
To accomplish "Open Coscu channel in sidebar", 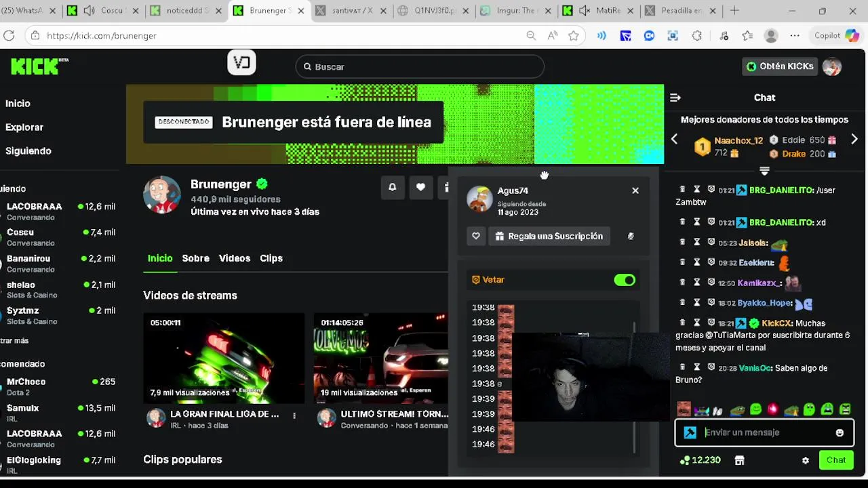I will click(60, 237).
